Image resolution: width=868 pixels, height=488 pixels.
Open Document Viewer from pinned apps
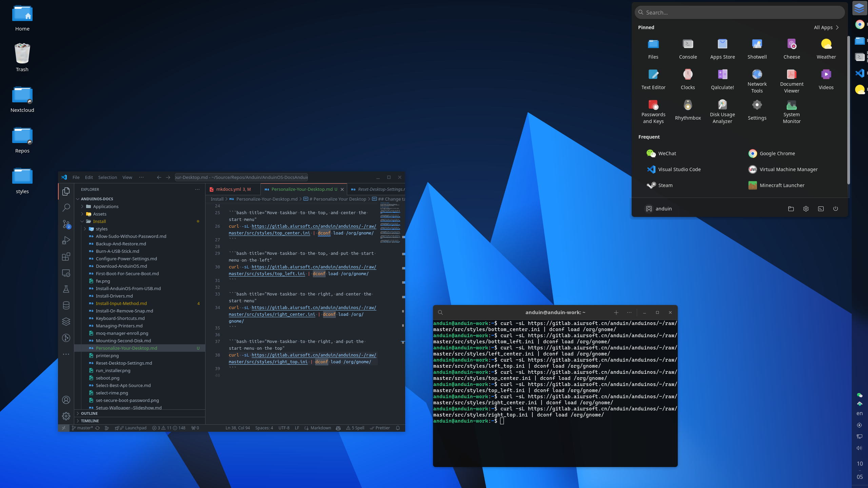pyautogui.click(x=792, y=81)
